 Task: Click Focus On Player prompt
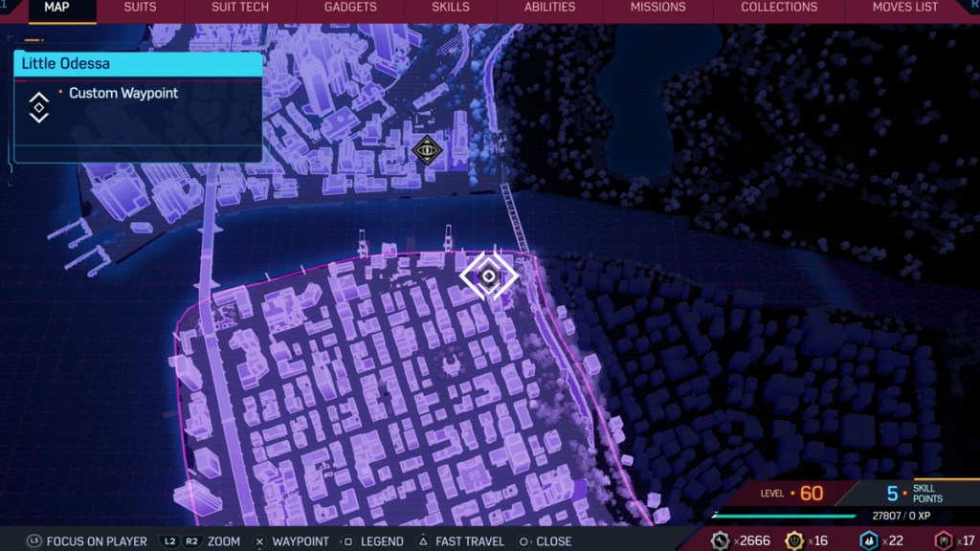[x=87, y=541]
